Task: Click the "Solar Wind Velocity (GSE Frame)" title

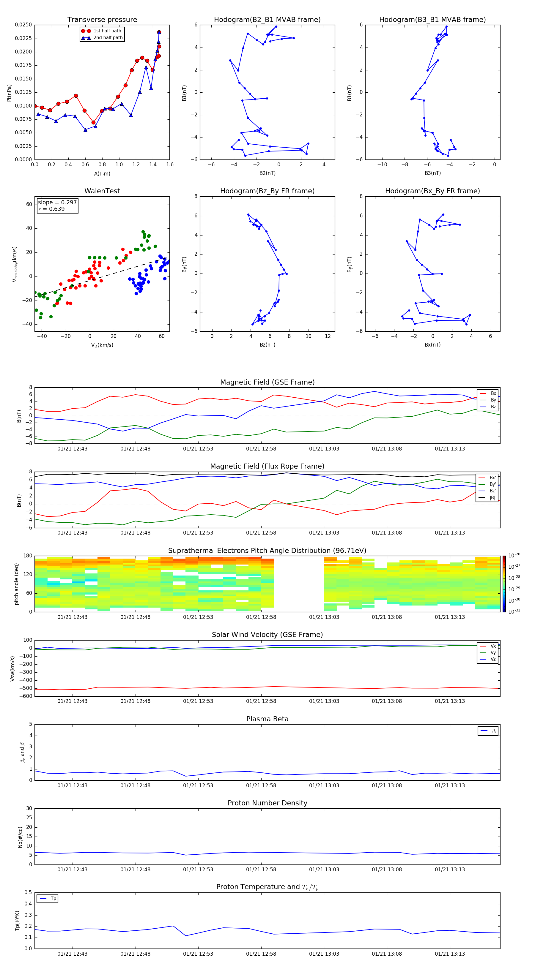Action: (x=267, y=635)
